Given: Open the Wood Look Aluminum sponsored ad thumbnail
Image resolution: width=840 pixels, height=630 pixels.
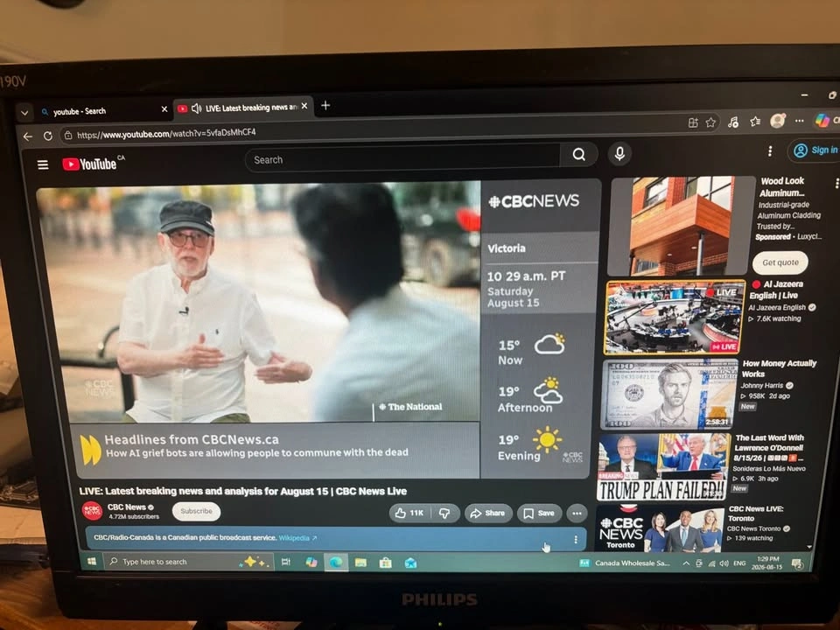Looking at the screenshot, I should 683,226.
